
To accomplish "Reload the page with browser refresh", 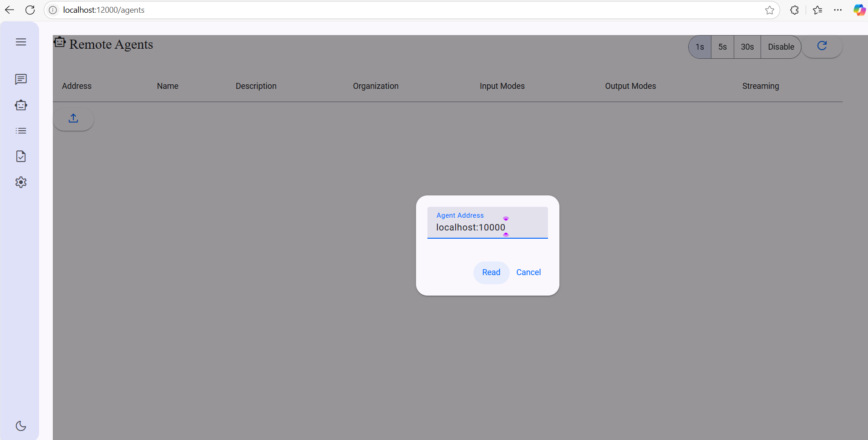I will [x=30, y=10].
